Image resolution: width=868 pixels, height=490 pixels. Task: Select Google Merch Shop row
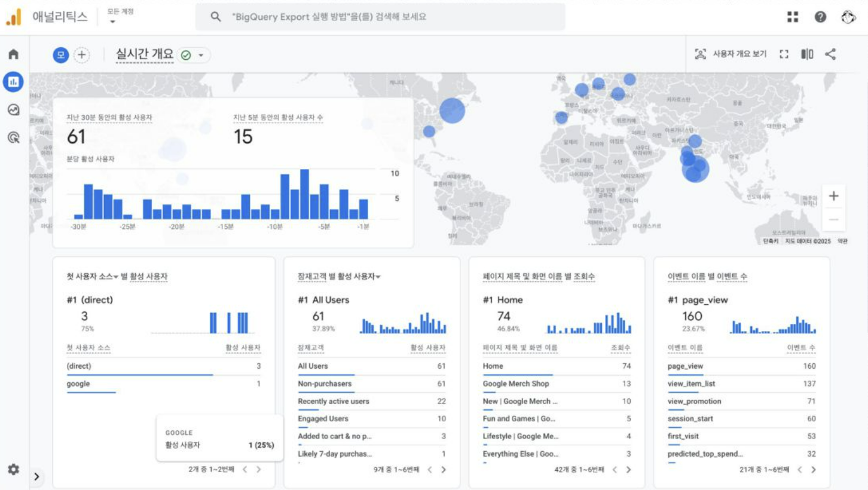557,384
